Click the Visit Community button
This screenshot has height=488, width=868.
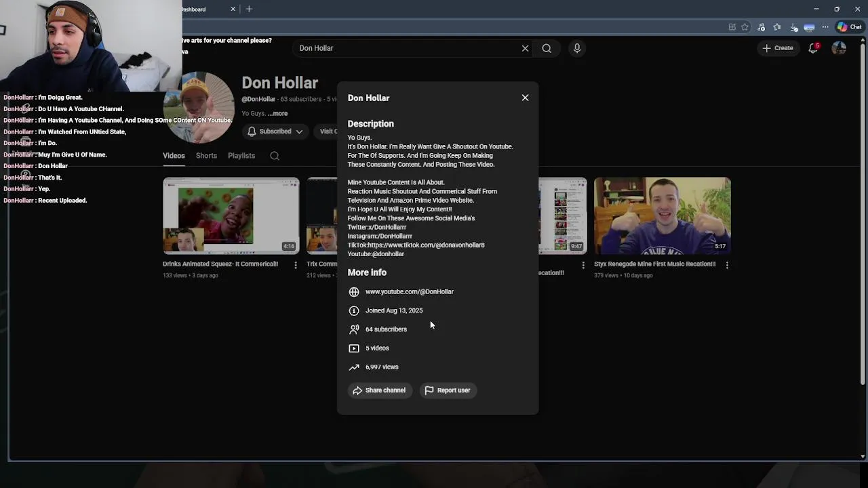pos(326,131)
